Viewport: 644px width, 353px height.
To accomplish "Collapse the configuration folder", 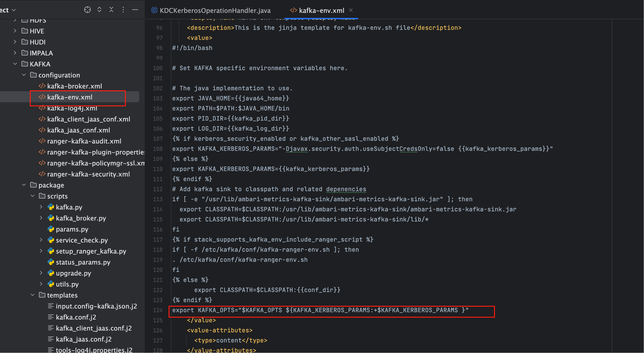I will coord(24,75).
